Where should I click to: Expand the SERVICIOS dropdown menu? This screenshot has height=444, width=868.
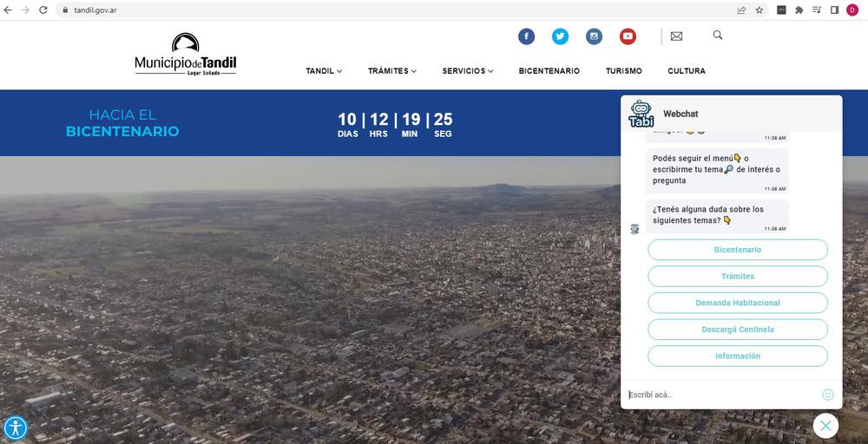click(x=468, y=71)
